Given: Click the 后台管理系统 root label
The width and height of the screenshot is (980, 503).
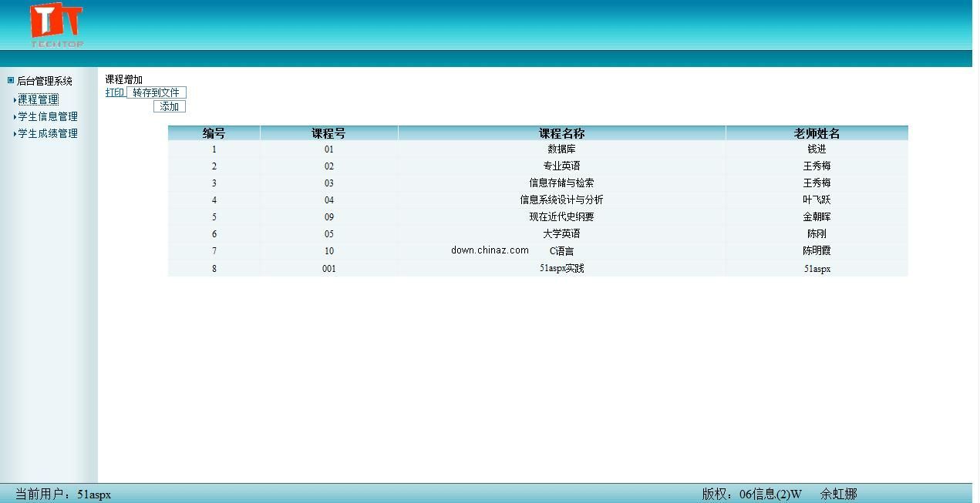Looking at the screenshot, I should coord(45,81).
